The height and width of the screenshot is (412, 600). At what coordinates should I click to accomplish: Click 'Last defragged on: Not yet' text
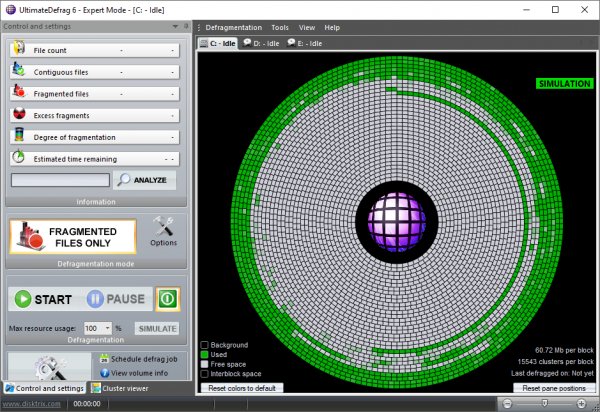tap(552, 373)
